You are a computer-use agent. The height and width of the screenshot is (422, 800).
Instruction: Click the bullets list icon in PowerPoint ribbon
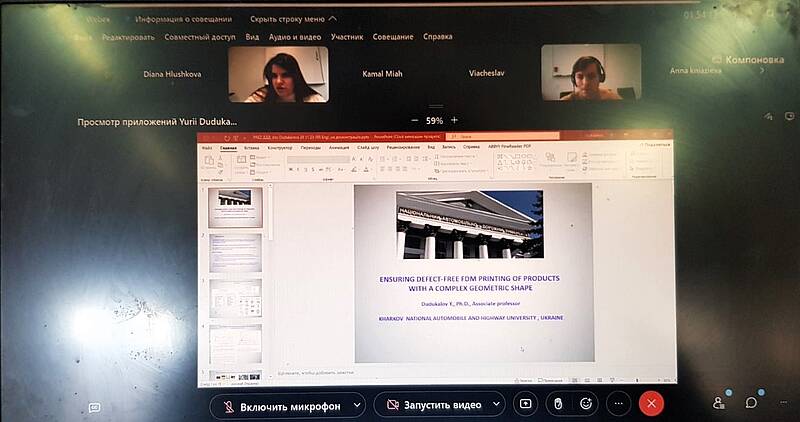tap(383, 159)
